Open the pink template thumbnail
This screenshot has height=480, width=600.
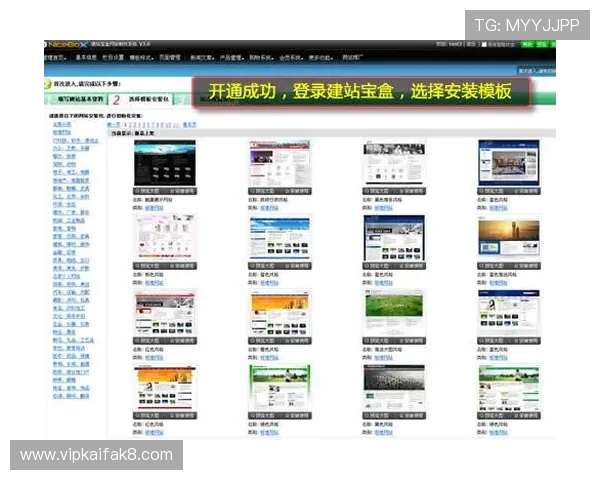(165, 237)
